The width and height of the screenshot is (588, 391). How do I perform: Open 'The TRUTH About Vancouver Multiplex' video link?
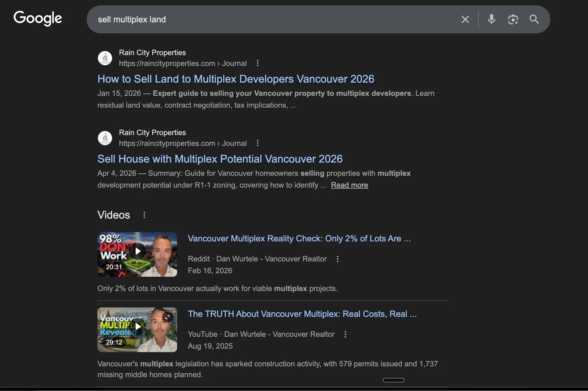tap(302, 314)
